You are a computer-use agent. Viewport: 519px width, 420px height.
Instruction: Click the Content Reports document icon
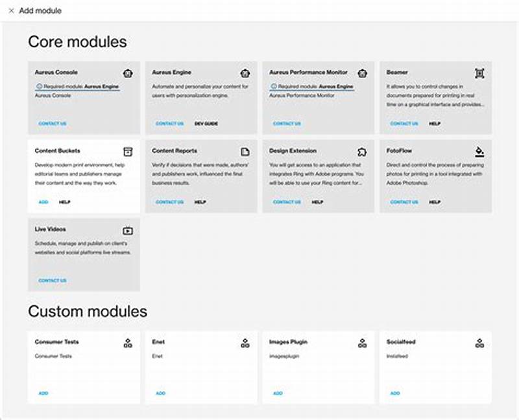245,151
